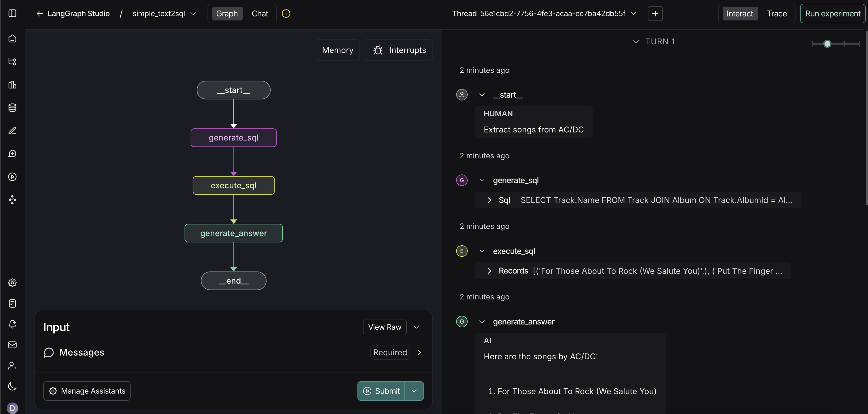Switch to the Chat tab

260,14
